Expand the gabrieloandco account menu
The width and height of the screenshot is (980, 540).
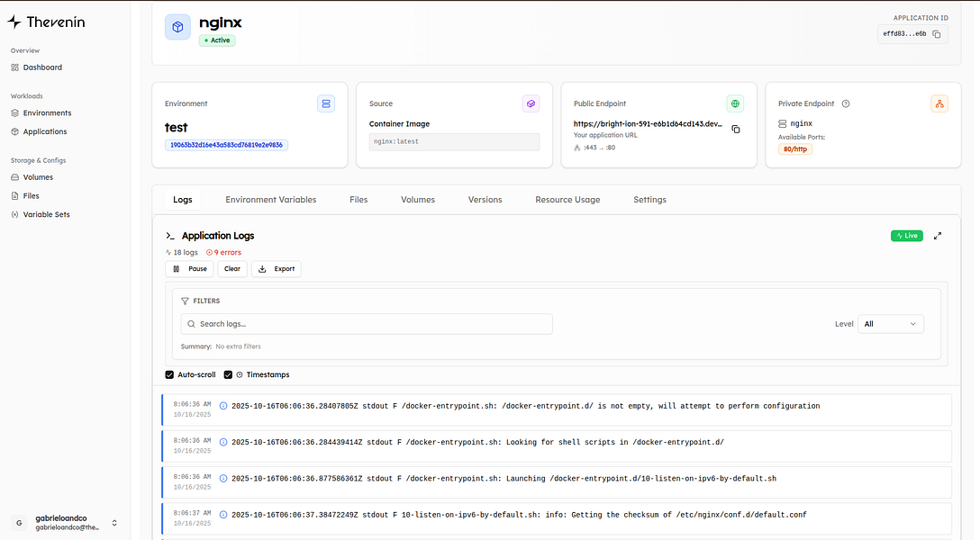(114, 523)
